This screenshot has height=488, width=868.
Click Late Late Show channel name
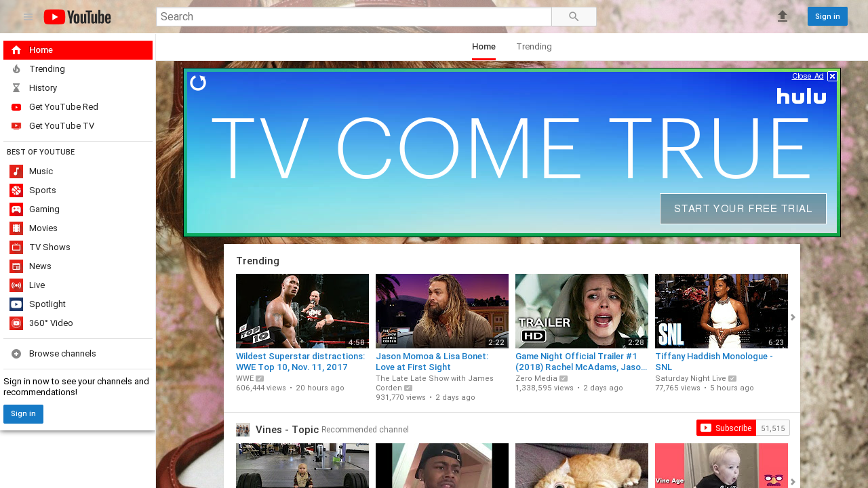pyautogui.click(x=435, y=383)
